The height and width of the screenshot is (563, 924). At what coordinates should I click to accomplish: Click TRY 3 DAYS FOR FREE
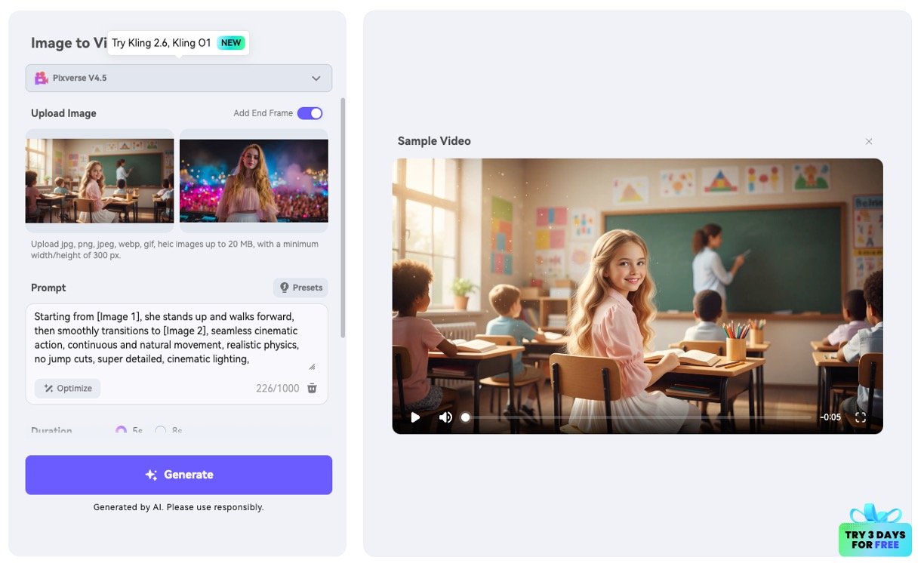click(876, 537)
